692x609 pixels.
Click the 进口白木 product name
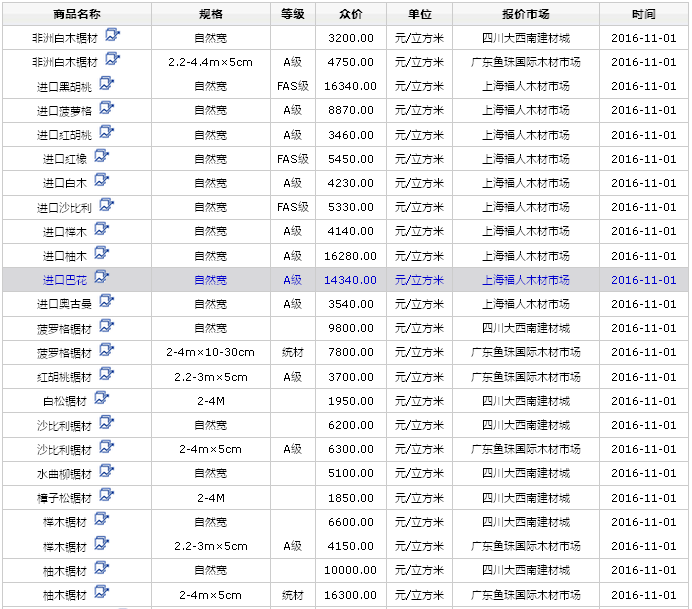64,183
